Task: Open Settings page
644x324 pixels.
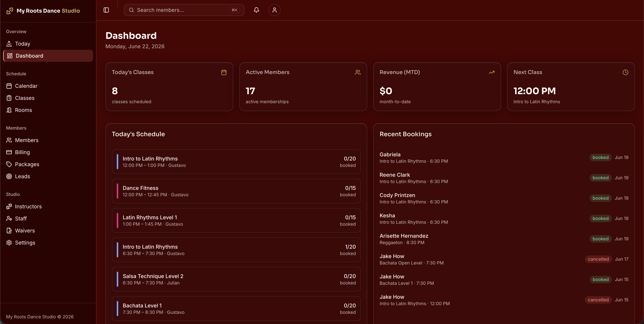Action: pyautogui.click(x=48, y=242)
